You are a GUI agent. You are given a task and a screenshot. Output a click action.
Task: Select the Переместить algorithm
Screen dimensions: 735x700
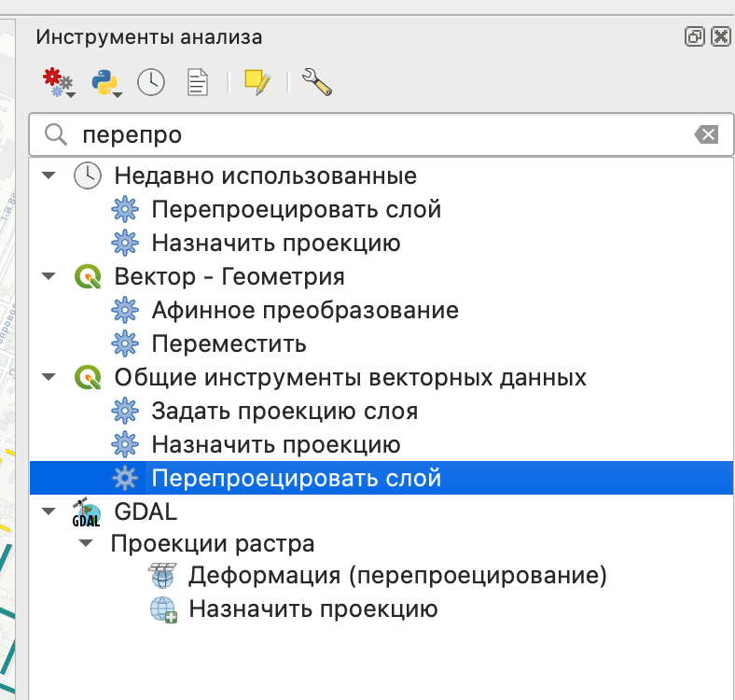(x=229, y=343)
